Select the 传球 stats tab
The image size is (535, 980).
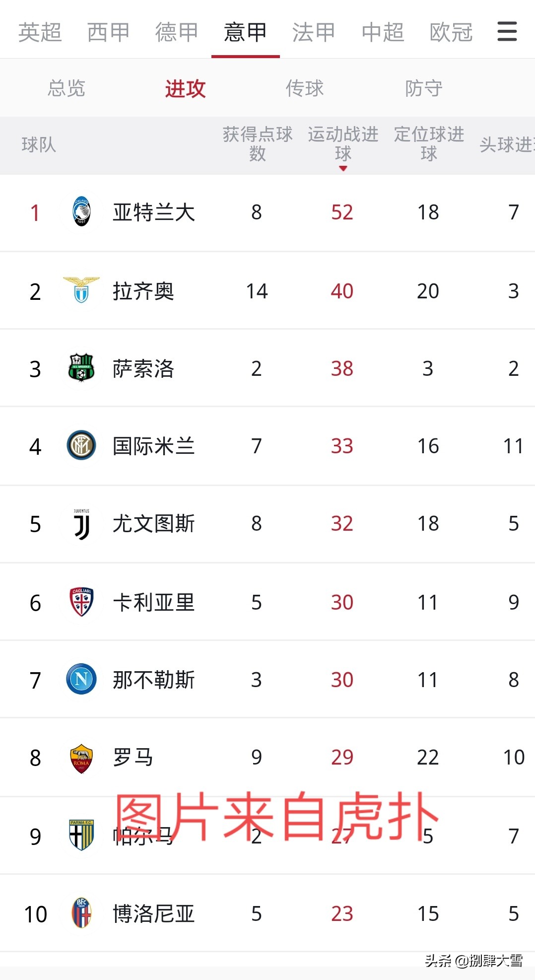point(304,88)
